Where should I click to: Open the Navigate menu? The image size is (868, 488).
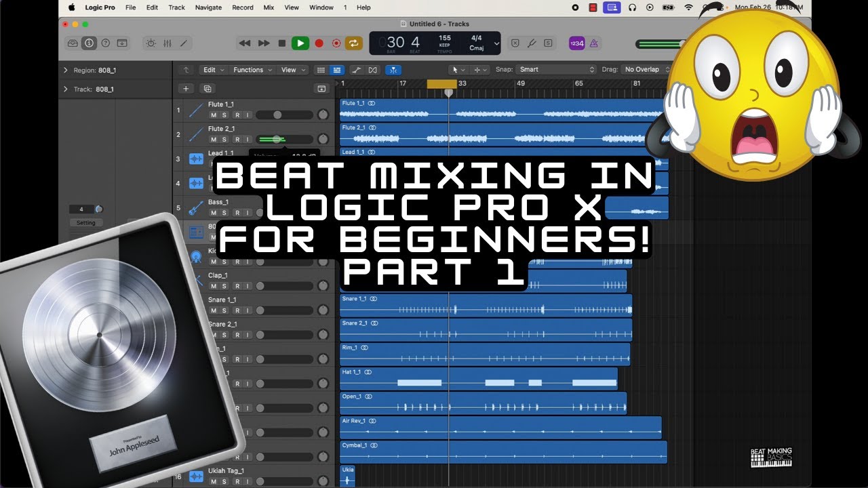208,7
